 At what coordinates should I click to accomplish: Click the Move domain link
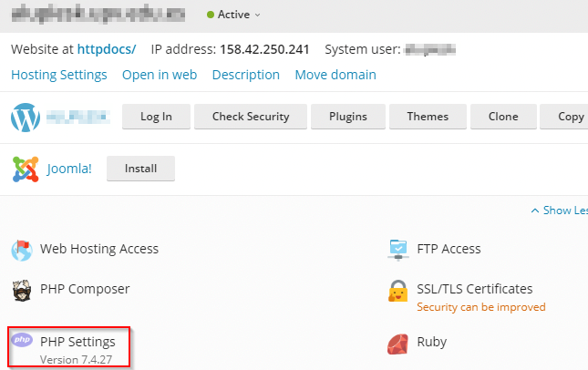coord(335,75)
